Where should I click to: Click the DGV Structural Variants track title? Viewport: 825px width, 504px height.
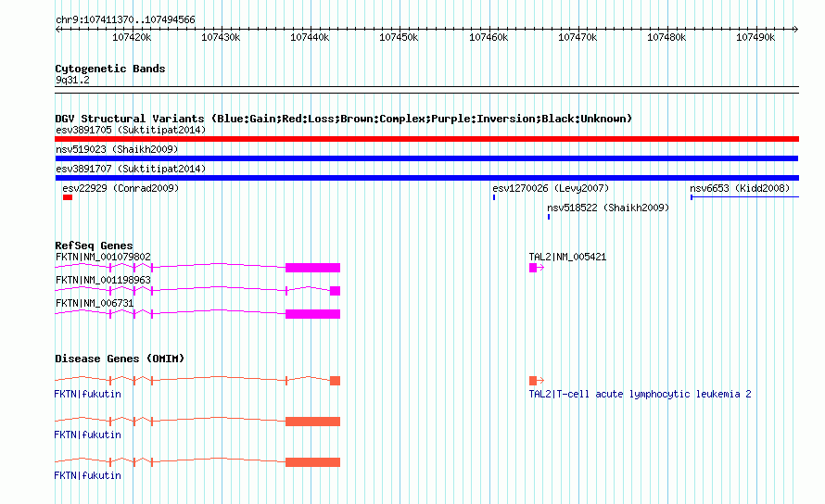tap(343, 119)
